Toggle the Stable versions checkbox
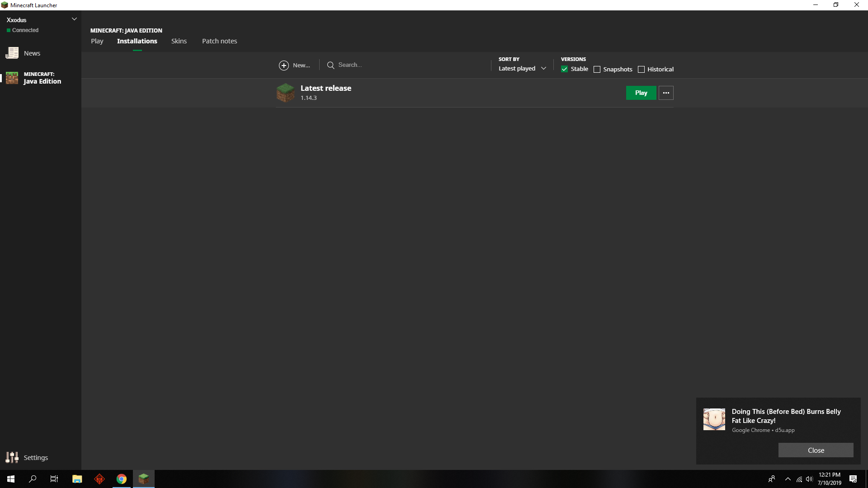The width and height of the screenshot is (868, 488). point(565,69)
